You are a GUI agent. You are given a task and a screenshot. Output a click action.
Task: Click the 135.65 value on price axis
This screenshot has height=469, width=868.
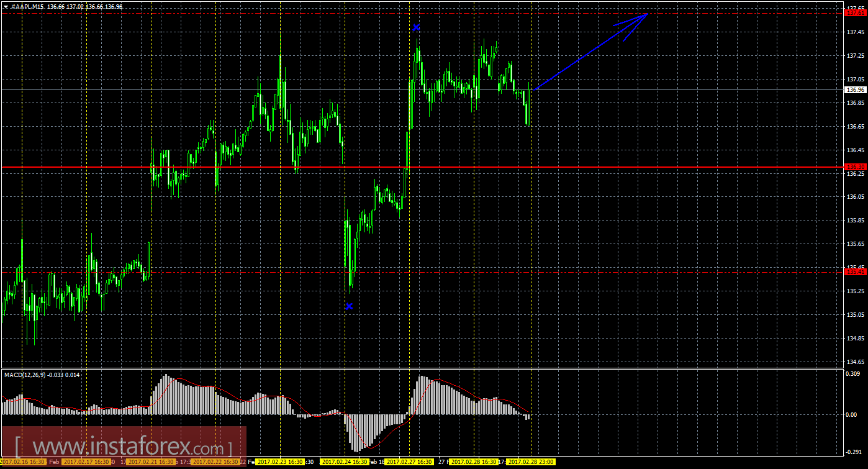[855, 244]
